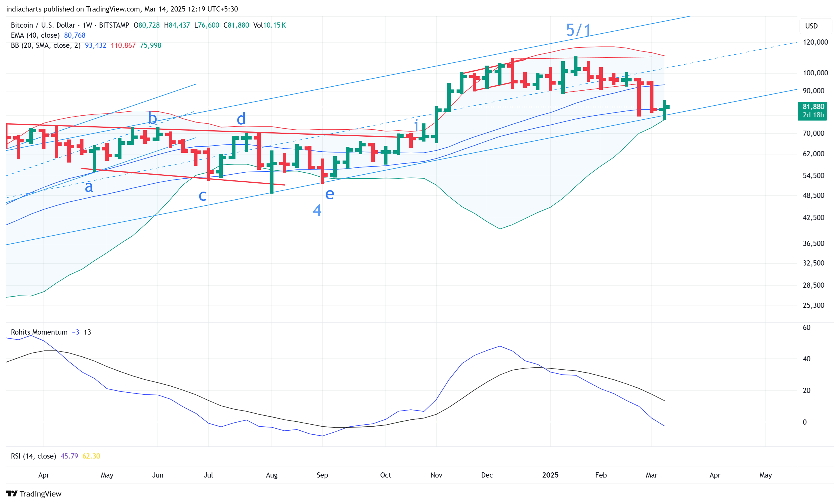Click the wave label 5/1
This screenshot has height=504, width=840.
click(x=579, y=30)
